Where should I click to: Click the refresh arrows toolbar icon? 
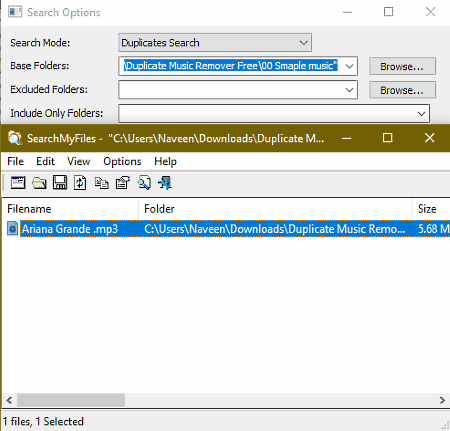[80, 183]
